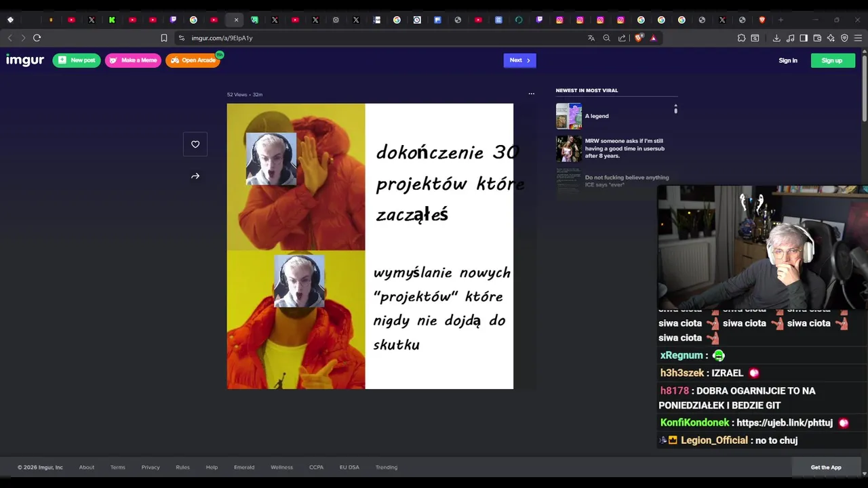
Task: Click the Newest in Most Viral list scrollbar
Action: pyautogui.click(x=675, y=109)
